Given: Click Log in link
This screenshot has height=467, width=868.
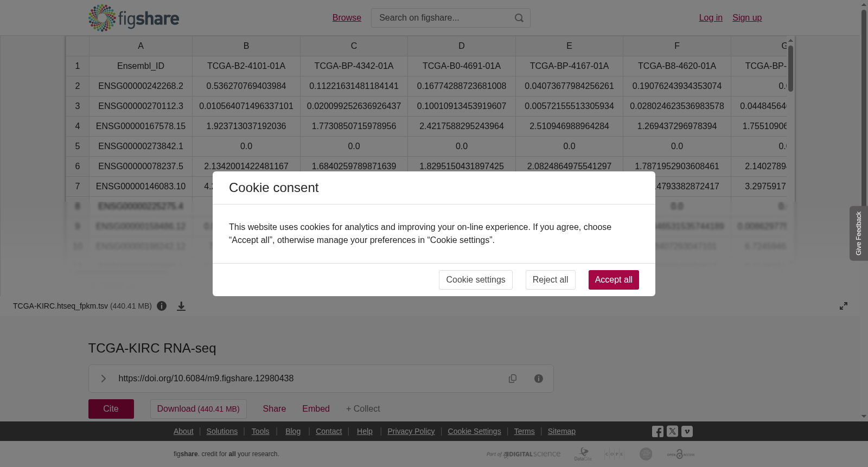Looking at the screenshot, I should pos(711,18).
